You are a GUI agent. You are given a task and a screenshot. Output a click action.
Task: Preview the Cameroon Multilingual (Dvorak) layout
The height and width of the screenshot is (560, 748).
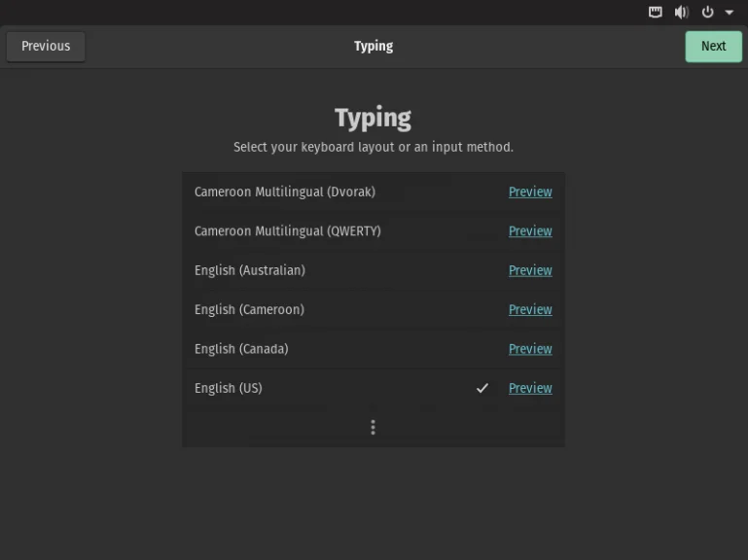point(530,192)
